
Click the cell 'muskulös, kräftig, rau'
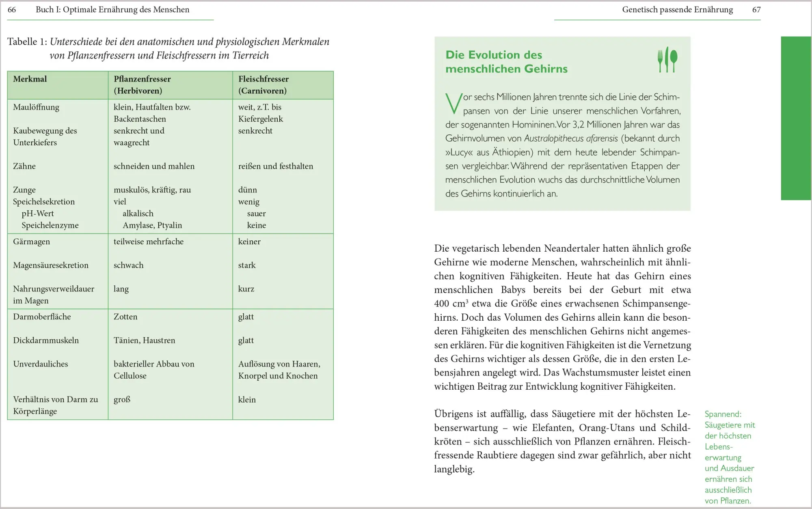pos(152,190)
